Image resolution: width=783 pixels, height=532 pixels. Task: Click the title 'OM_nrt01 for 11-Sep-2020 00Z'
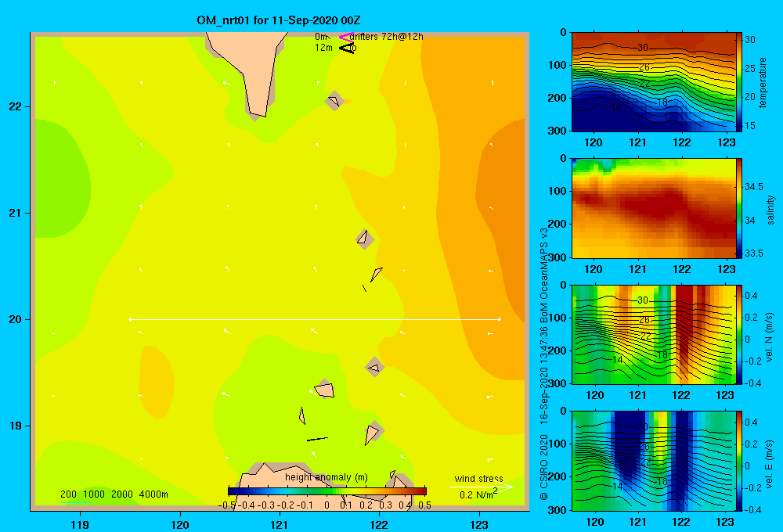tap(279, 20)
